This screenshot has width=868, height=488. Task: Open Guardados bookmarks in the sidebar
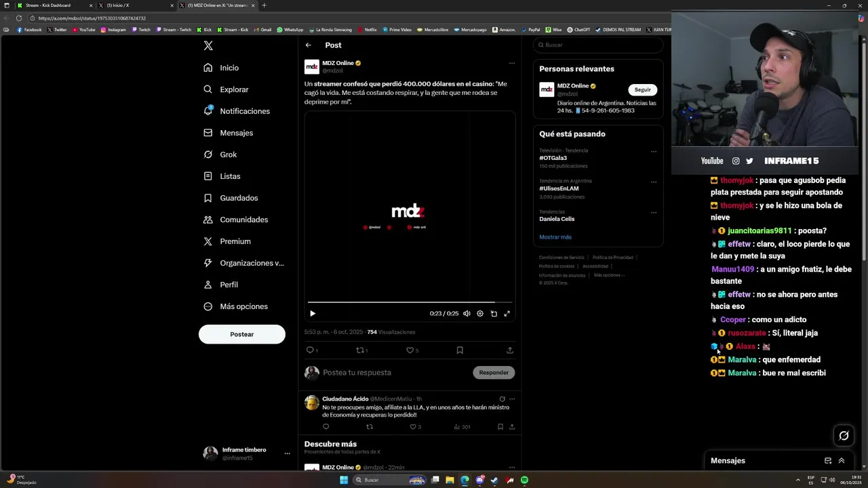point(231,198)
